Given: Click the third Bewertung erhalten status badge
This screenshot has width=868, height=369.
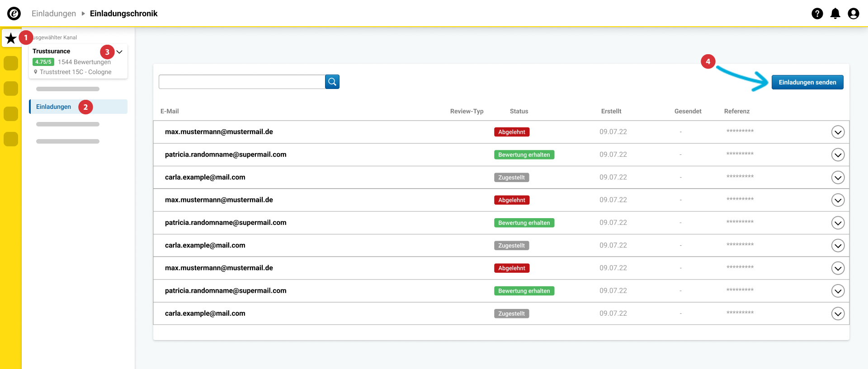Looking at the screenshot, I should (x=524, y=291).
